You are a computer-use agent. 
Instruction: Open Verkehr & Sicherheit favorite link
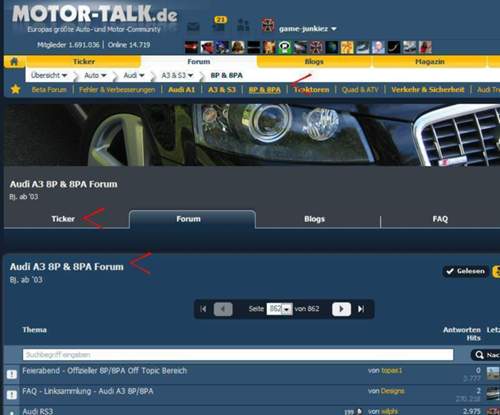click(428, 90)
